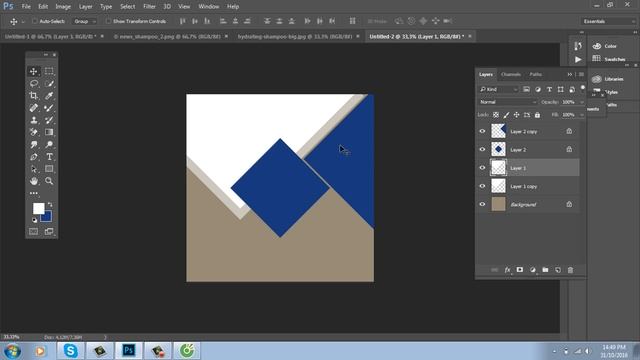
Task: Open Skype from the taskbar
Action: (x=70, y=351)
